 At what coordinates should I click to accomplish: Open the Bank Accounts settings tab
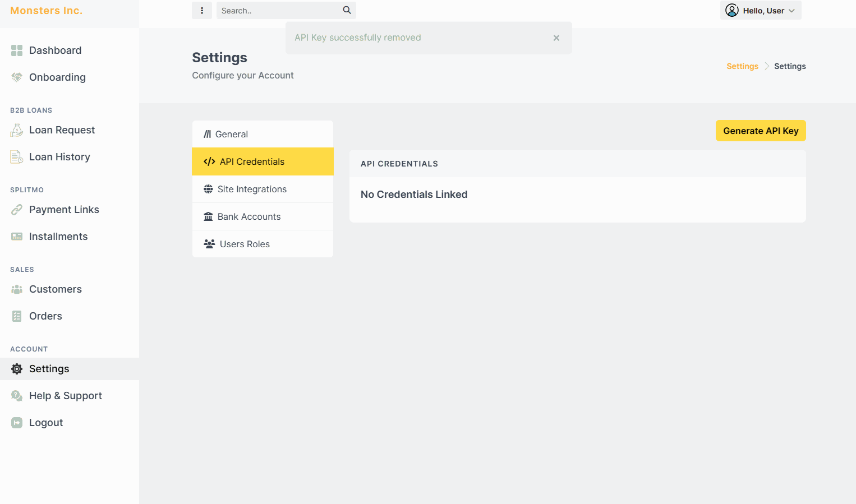tap(250, 216)
